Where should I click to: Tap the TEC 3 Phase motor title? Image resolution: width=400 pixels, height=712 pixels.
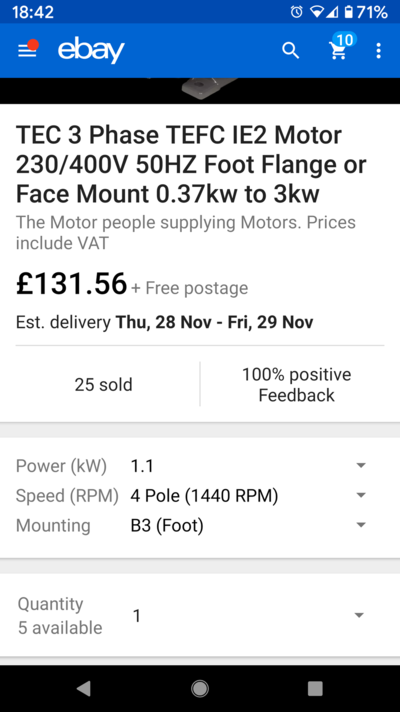tap(191, 165)
